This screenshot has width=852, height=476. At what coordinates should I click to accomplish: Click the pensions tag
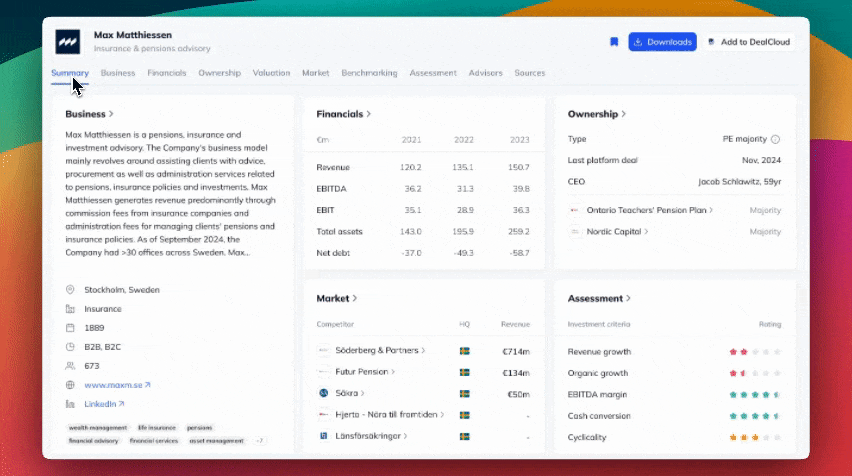coord(199,428)
